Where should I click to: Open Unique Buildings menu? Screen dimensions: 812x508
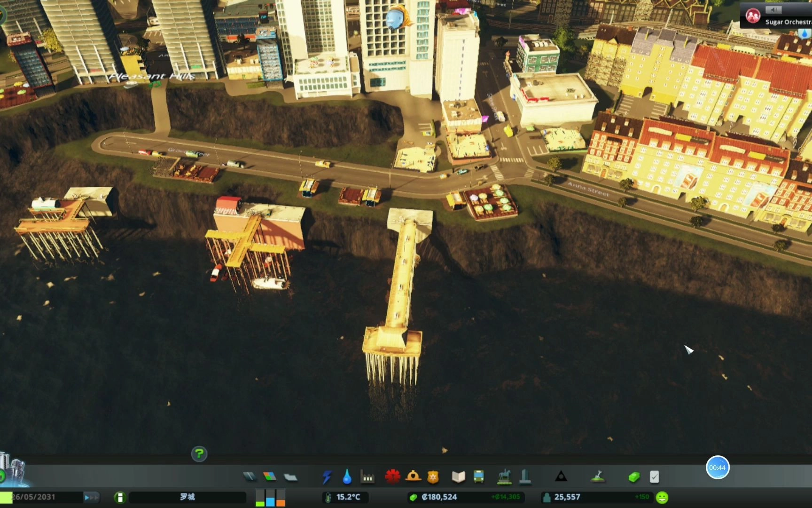(525, 477)
